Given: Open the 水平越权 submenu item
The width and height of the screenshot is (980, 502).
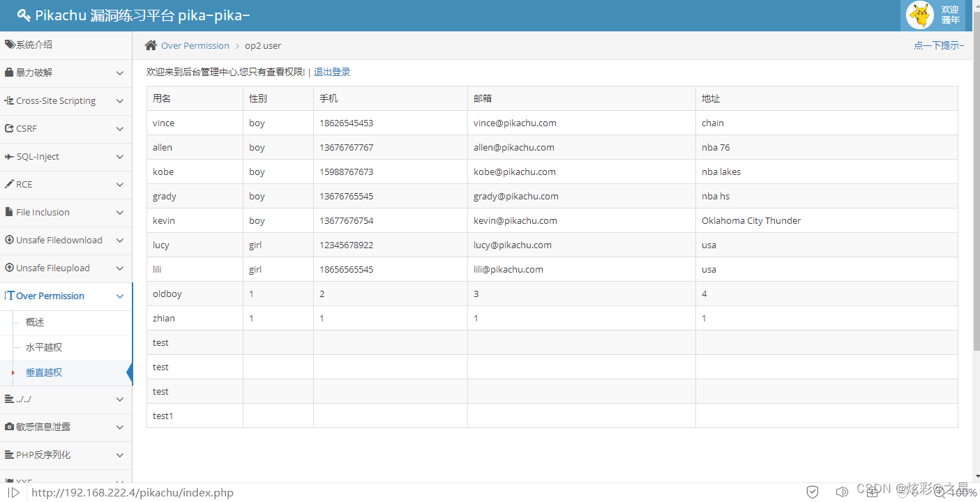Looking at the screenshot, I should pyautogui.click(x=44, y=347).
